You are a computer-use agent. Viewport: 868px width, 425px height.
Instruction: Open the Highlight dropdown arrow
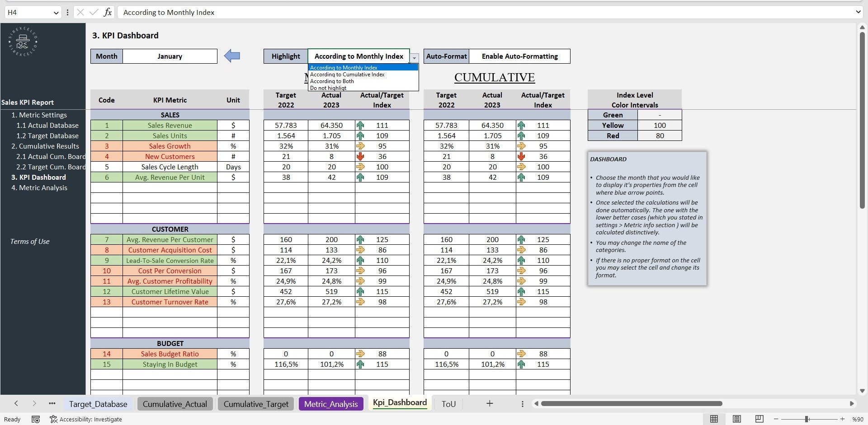tap(414, 58)
